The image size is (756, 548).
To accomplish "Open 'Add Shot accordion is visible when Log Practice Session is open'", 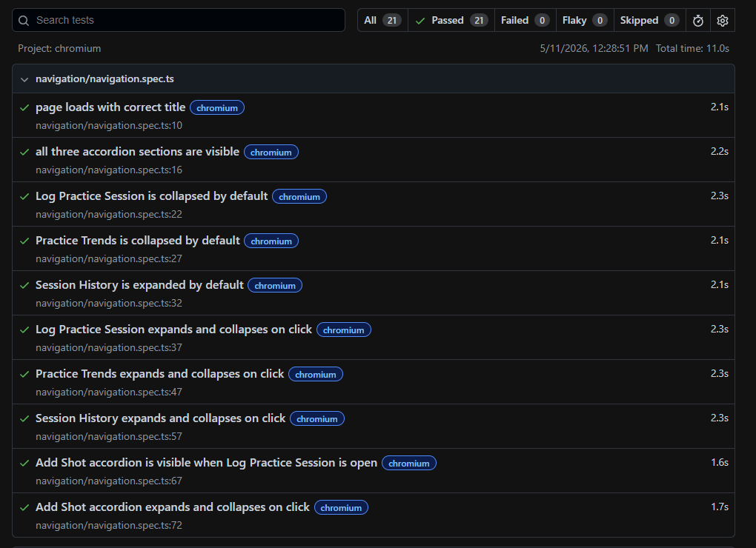I will point(206,462).
